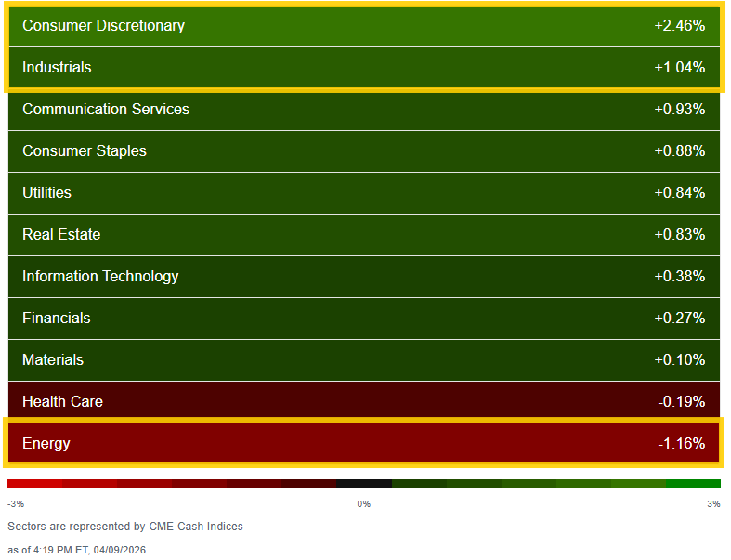Select the Health Care sector
The image size is (731, 560).
coord(364,402)
